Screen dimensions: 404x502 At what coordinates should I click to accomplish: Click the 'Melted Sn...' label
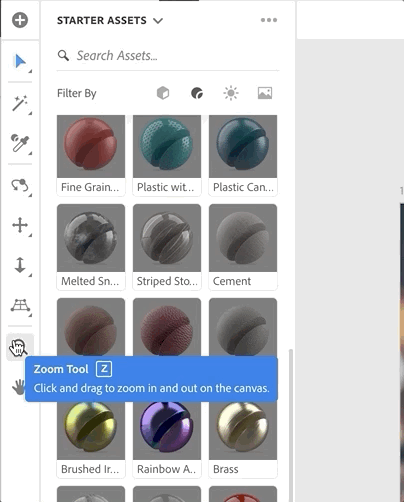click(90, 281)
